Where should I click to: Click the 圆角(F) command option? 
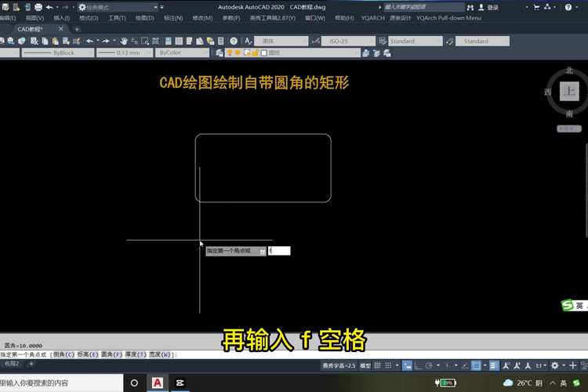point(112,355)
